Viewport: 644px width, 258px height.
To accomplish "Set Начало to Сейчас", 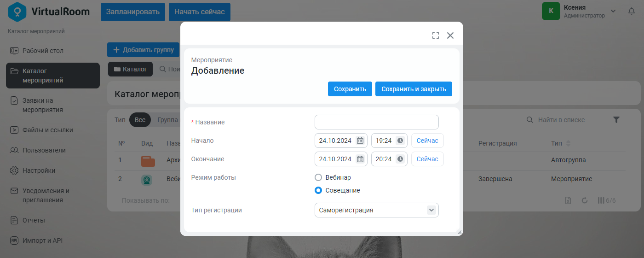I will click(x=427, y=141).
